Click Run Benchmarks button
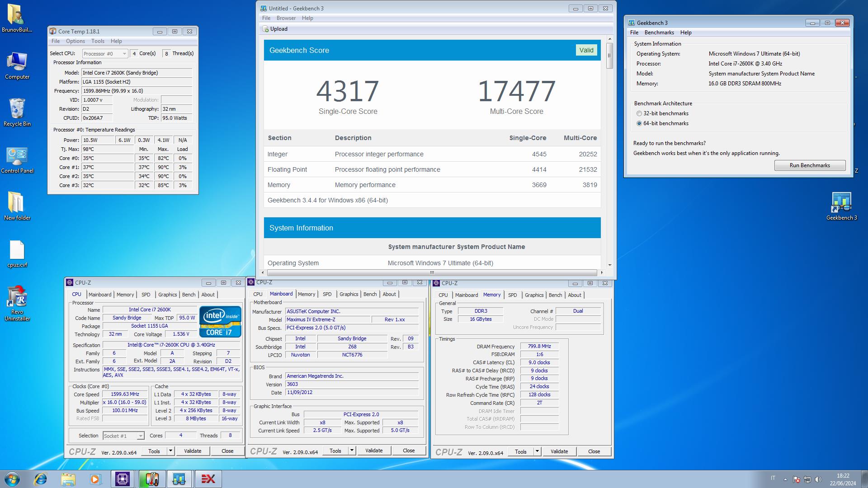This screenshot has height=488, width=868. click(x=809, y=165)
